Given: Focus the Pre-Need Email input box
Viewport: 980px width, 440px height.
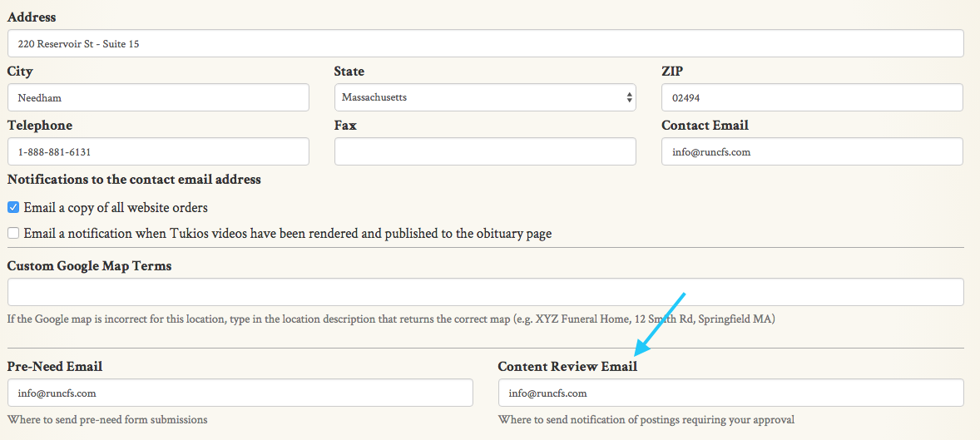Looking at the screenshot, I should coord(240,393).
